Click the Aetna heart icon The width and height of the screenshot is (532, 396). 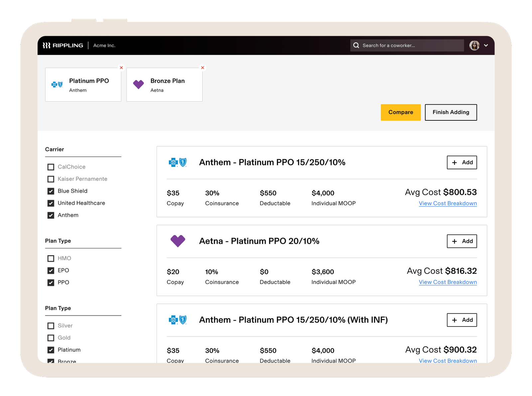pos(178,241)
